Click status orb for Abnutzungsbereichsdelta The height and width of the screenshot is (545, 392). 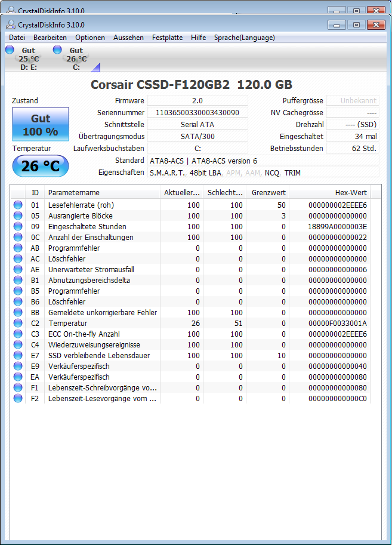(18, 281)
